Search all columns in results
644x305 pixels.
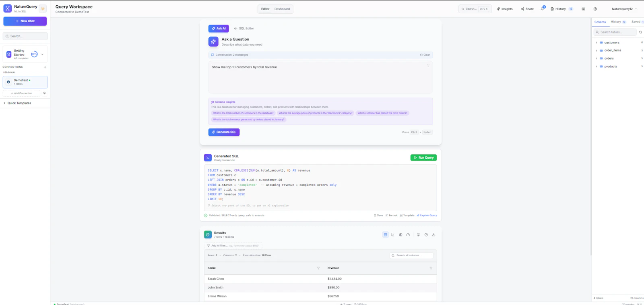tap(411, 255)
